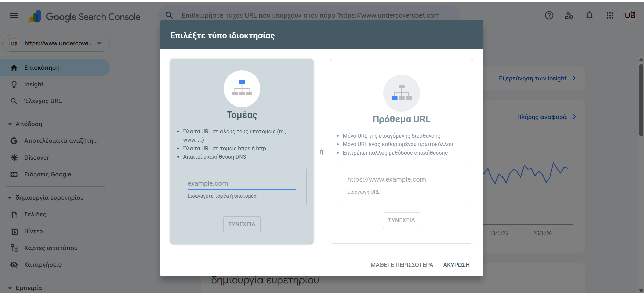Click the Help question mark icon

(549, 15)
